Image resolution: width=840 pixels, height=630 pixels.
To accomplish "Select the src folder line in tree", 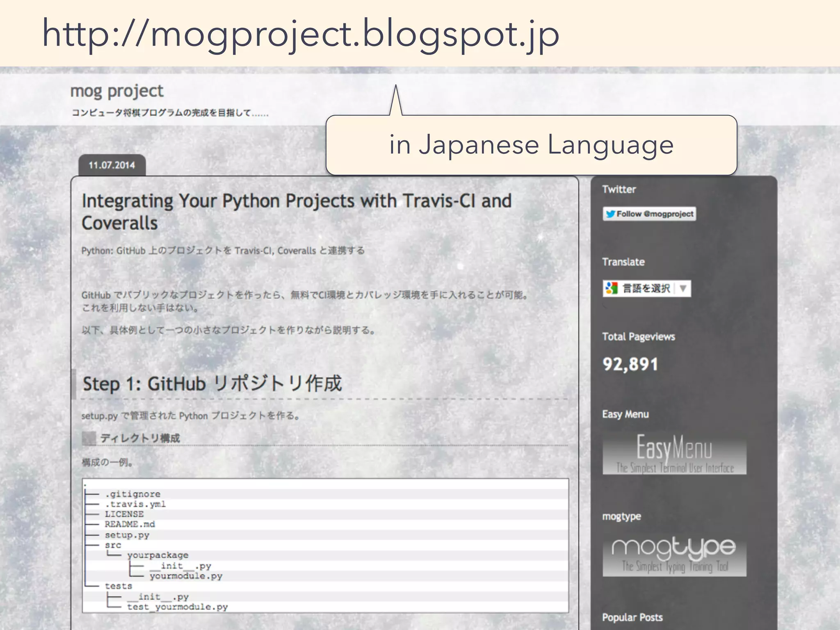I will click(x=113, y=545).
